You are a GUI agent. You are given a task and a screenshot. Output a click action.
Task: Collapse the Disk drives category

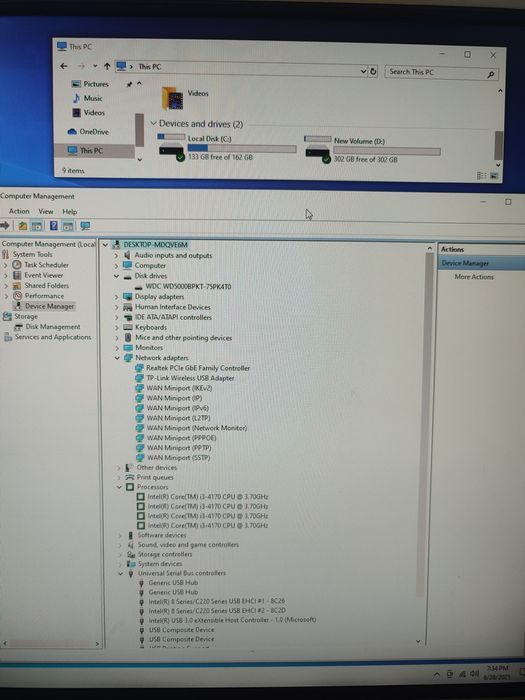tap(117, 276)
